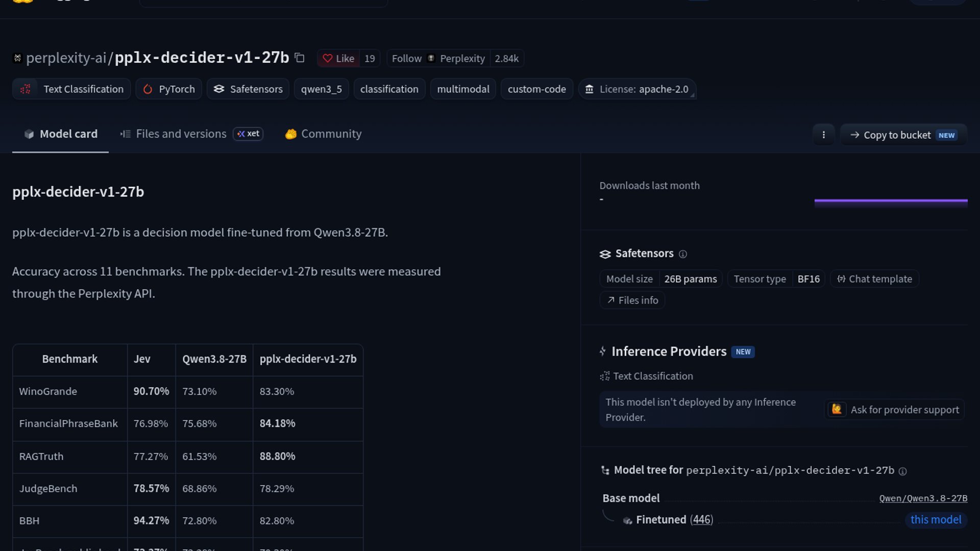Click the Model tree info icon
The height and width of the screenshot is (551, 980).
pyautogui.click(x=902, y=471)
